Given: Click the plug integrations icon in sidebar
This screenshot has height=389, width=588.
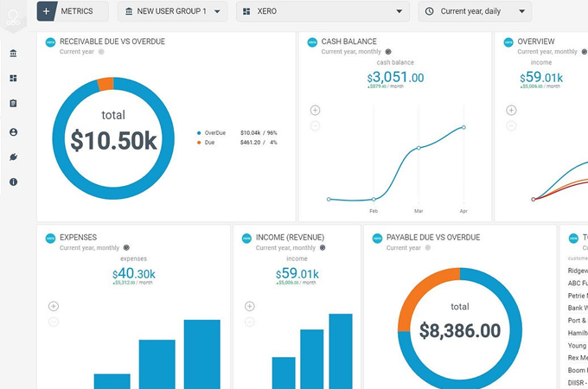Looking at the screenshot, I should pyautogui.click(x=13, y=157).
